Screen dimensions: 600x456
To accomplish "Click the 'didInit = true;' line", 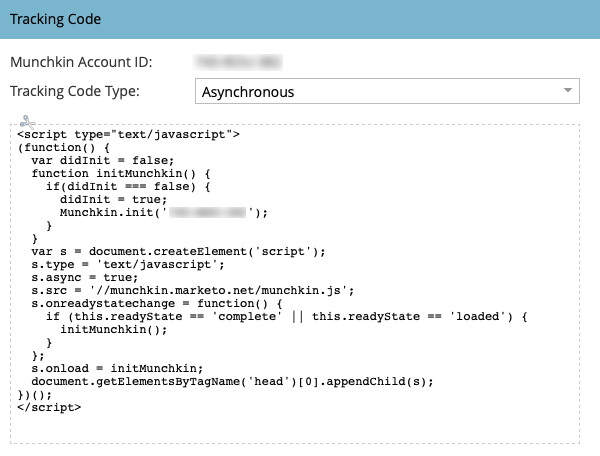I will click(x=114, y=199).
